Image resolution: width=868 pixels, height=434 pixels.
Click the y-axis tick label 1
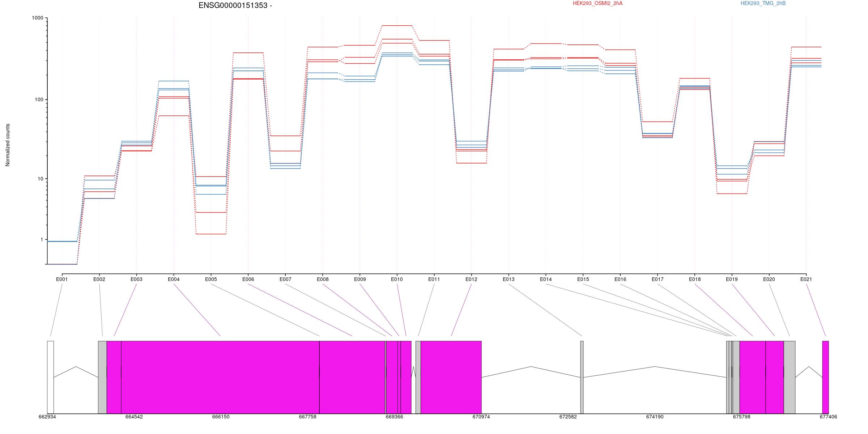[42, 239]
